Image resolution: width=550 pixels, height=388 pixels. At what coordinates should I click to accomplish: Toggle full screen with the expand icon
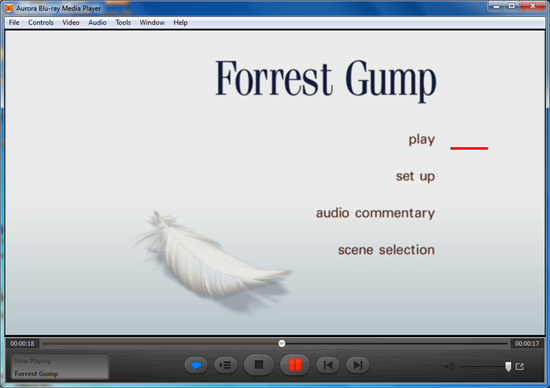click(x=520, y=367)
